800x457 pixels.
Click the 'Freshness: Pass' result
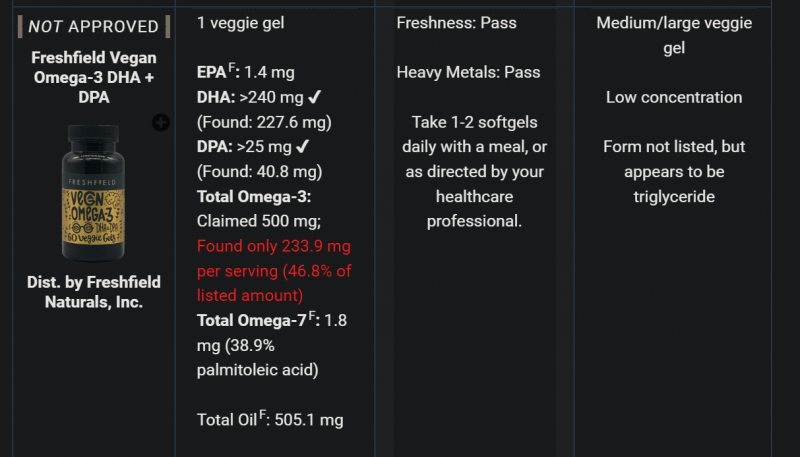click(x=455, y=22)
